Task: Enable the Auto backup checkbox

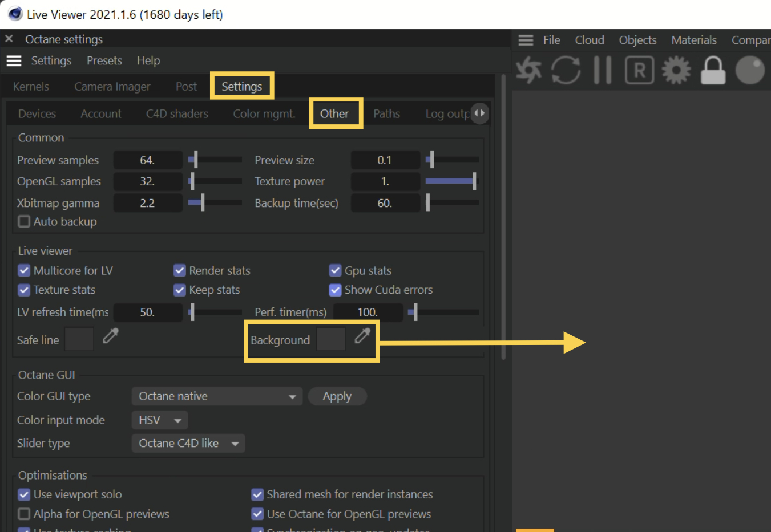Action: pos(24,221)
